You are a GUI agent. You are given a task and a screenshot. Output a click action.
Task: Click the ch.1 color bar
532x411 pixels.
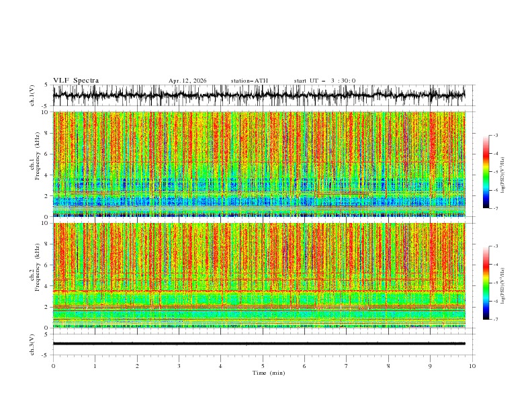[486, 172]
